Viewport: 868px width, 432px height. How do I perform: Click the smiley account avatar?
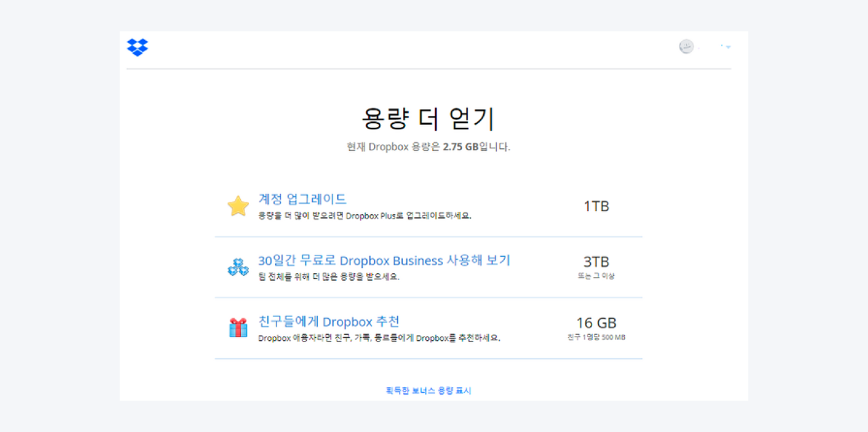point(686,46)
